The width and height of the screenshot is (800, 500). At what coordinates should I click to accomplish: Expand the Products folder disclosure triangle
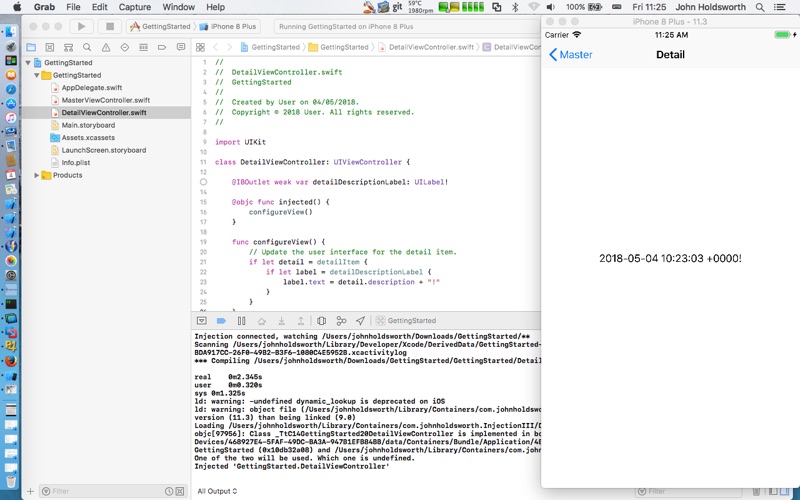36,175
